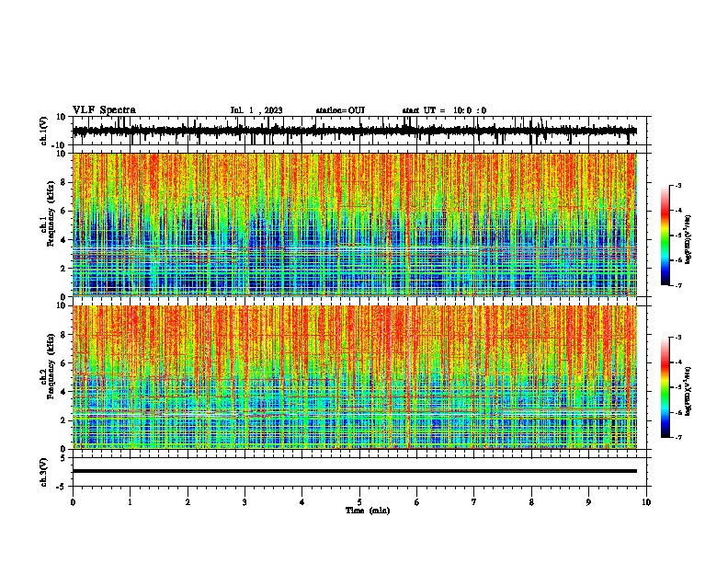This screenshot has width=728, height=563.
Task: Click the ch.1 spectrogram color scale bar
Action: pos(665,236)
